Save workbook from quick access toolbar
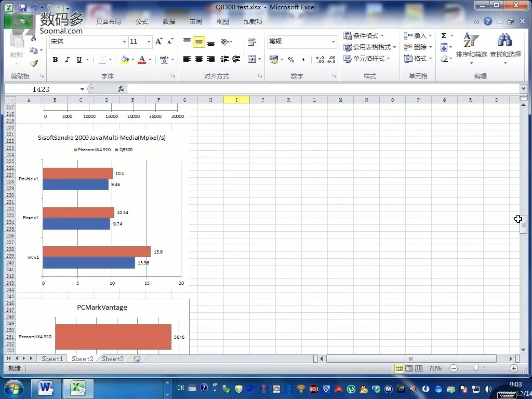This screenshot has height=399, width=532. coord(22,7)
